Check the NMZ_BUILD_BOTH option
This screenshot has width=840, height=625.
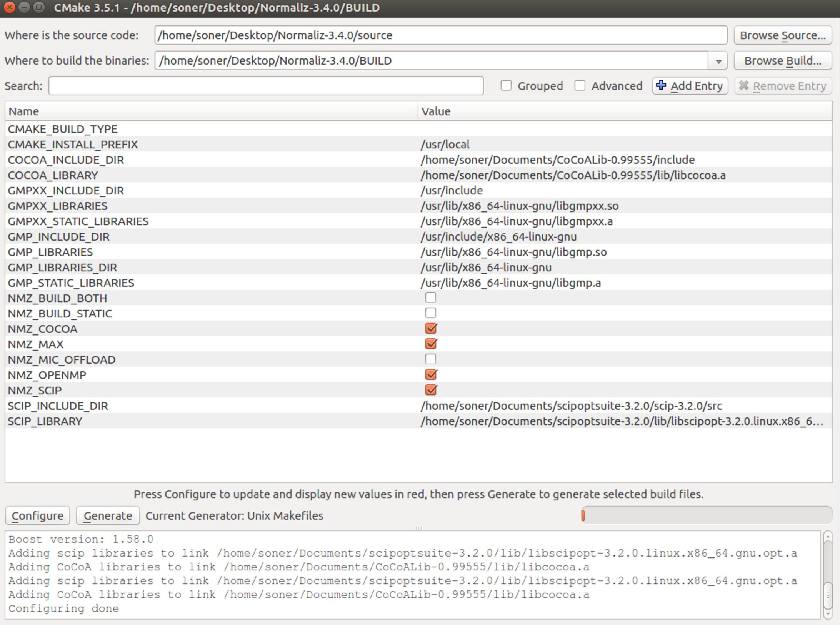point(430,298)
